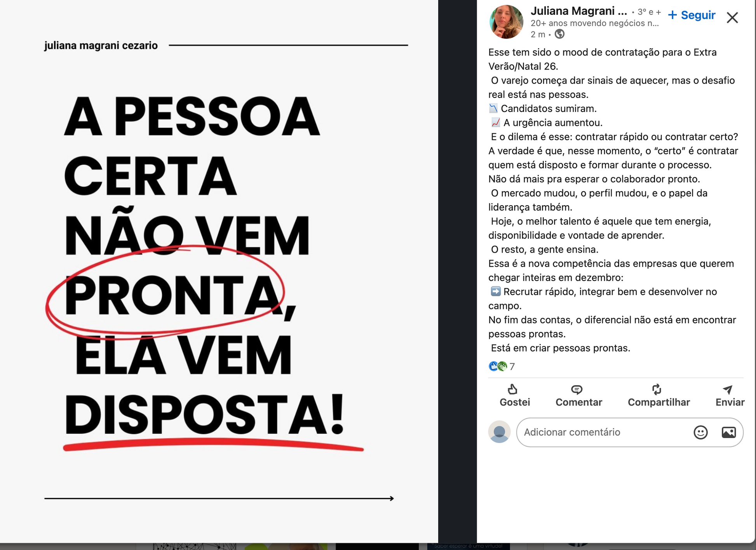This screenshot has width=756, height=550.
Task: Click the headline '20+ anos movendo negócios'
Action: pos(595,23)
